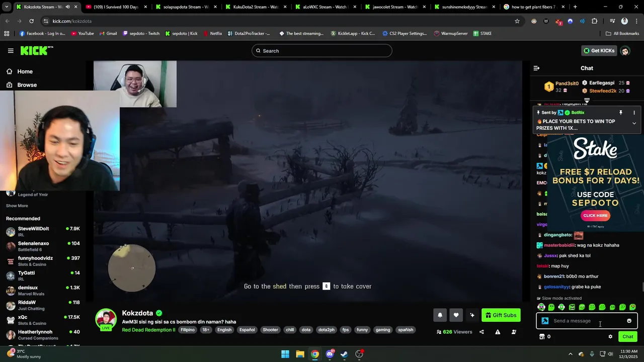Open a new browser tab

[575, 7]
